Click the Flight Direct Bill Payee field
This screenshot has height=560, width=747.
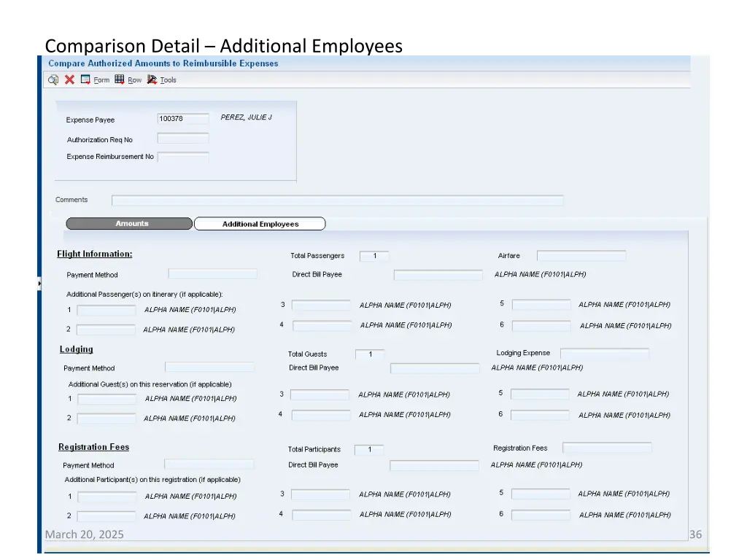[438, 275]
